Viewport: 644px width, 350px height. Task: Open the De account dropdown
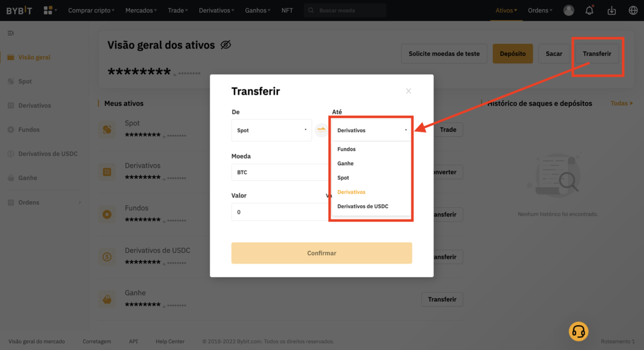click(271, 130)
